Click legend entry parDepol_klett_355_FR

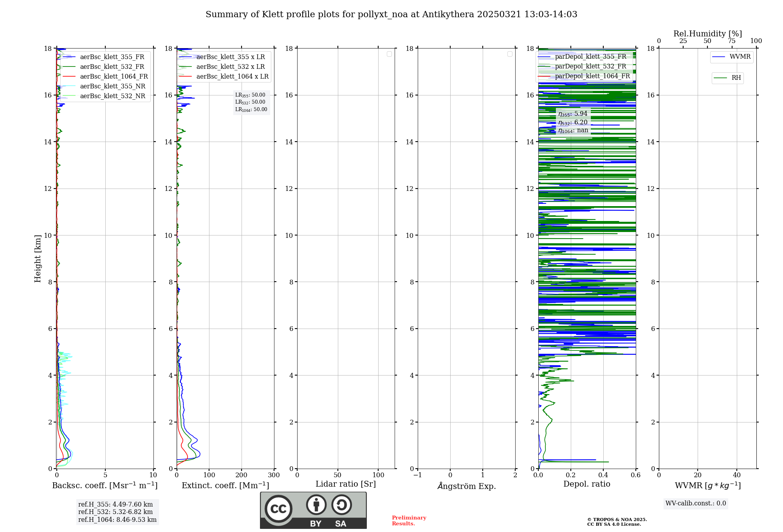point(582,56)
